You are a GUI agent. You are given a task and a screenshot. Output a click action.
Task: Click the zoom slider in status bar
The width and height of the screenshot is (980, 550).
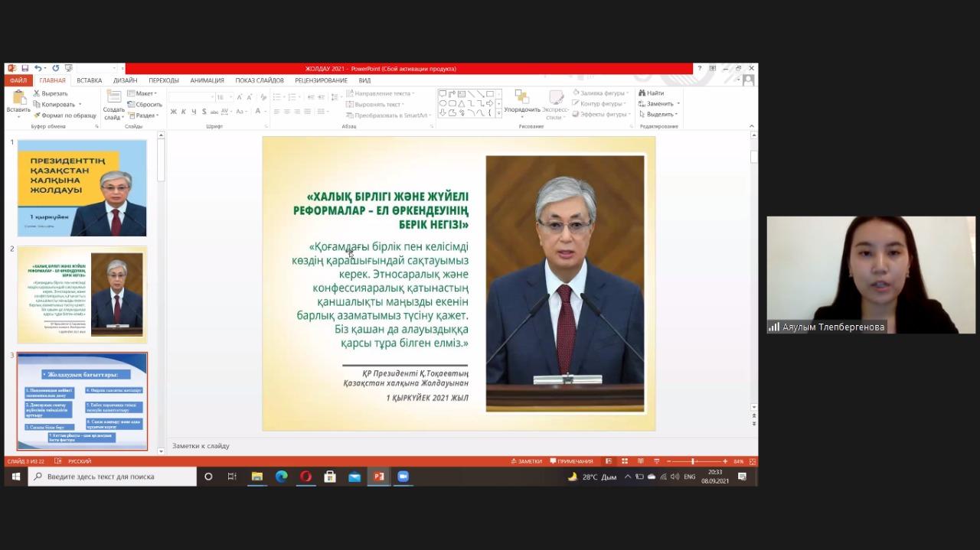pyautogui.click(x=693, y=461)
